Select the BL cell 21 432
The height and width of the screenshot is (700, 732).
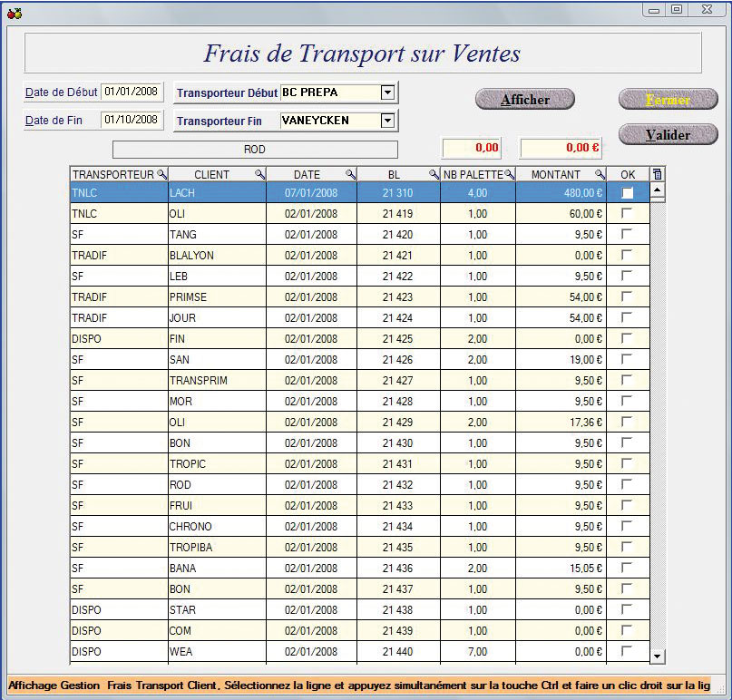[x=398, y=485]
